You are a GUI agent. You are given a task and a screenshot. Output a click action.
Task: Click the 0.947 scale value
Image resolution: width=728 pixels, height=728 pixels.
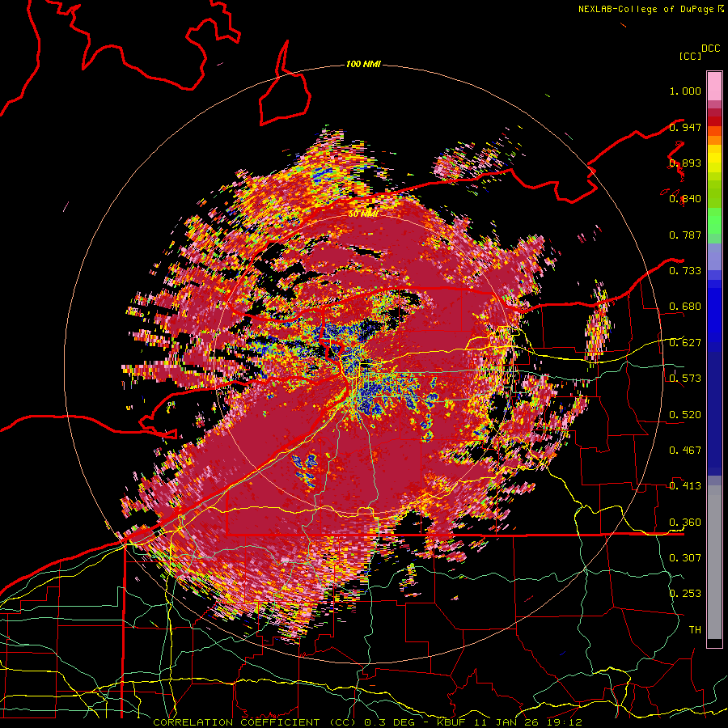(x=685, y=127)
